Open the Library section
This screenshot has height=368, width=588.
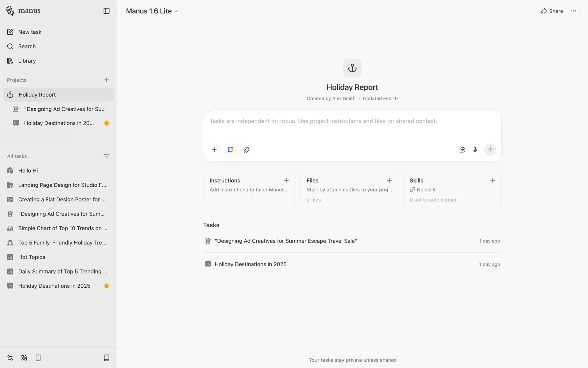click(27, 61)
